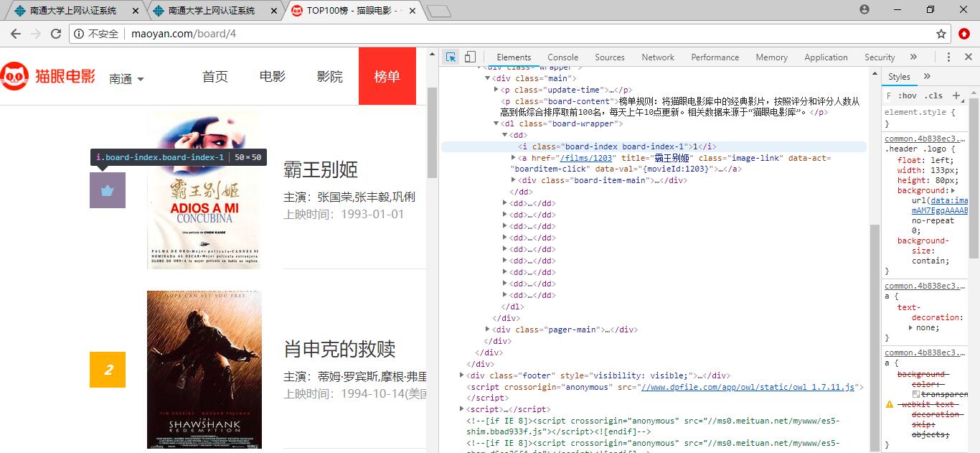Click the crown rank-1 badge
This screenshot has width=980, height=453.
108,190
